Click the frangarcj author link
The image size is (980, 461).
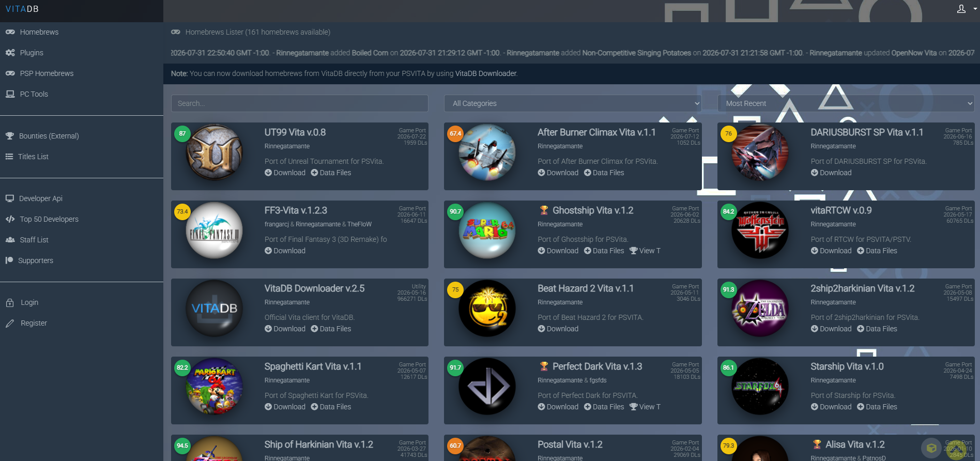(277, 224)
